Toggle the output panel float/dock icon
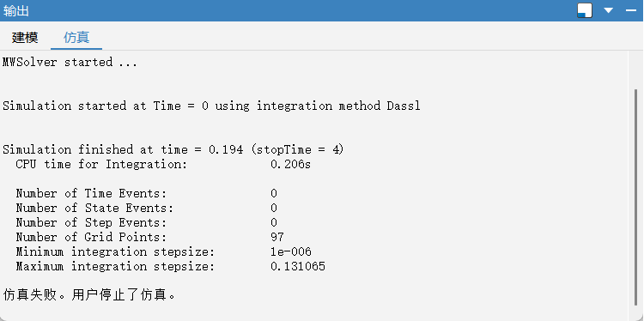 pos(585,10)
